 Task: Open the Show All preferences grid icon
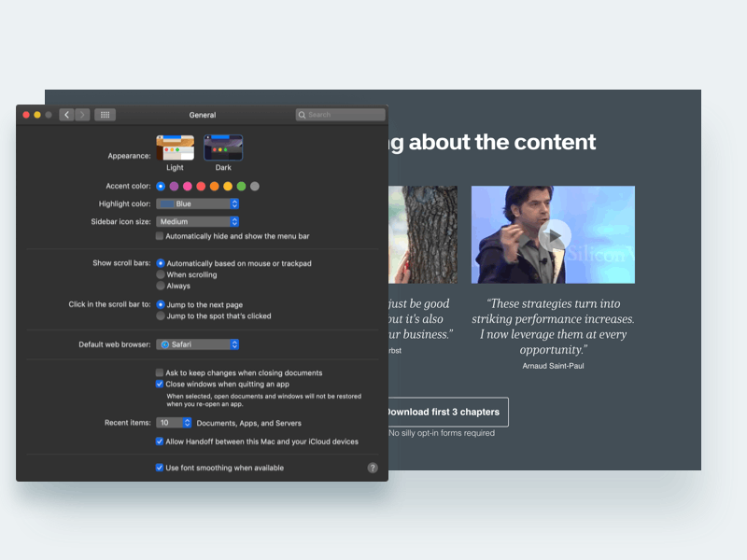pyautogui.click(x=105, y=114)
